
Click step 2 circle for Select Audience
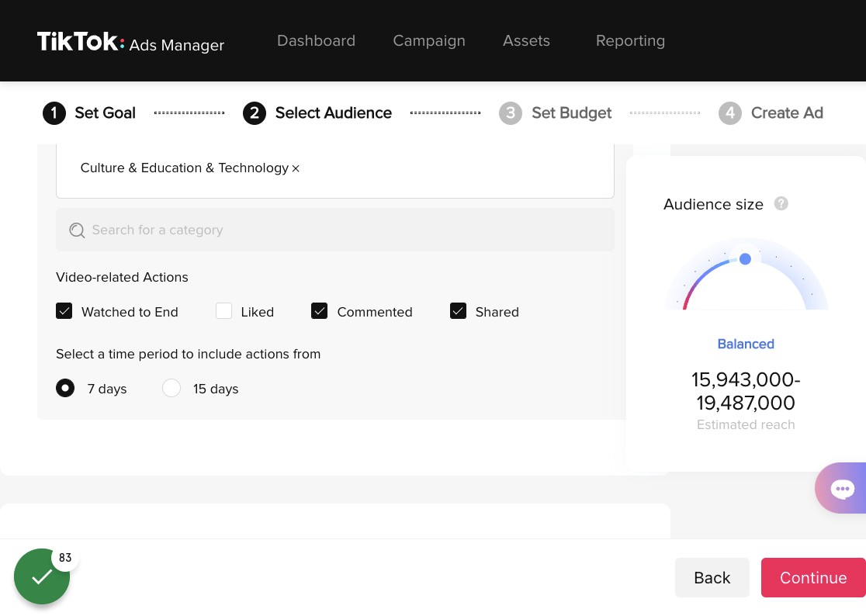[x=255, y=113]
